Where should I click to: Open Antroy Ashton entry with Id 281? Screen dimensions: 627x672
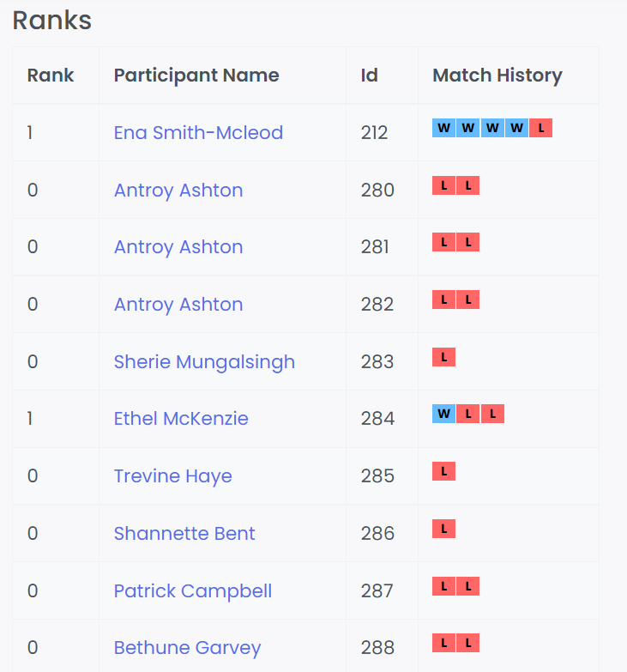[x=178, y=247]
